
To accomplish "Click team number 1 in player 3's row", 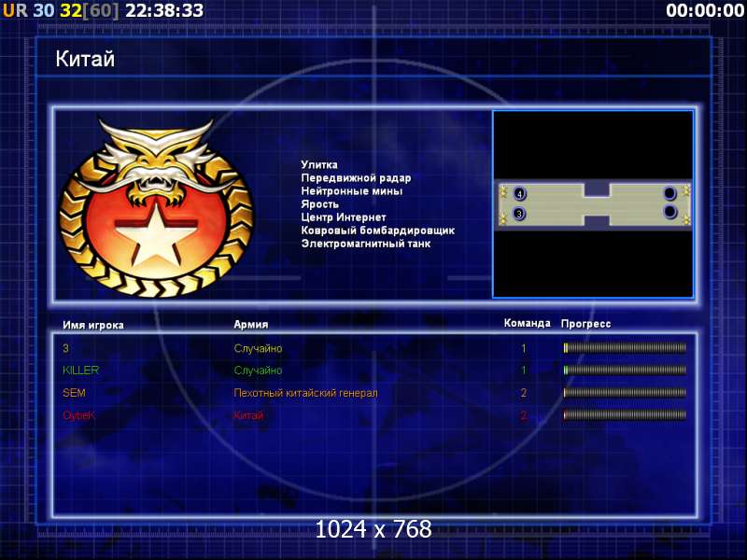I will 524,348.
